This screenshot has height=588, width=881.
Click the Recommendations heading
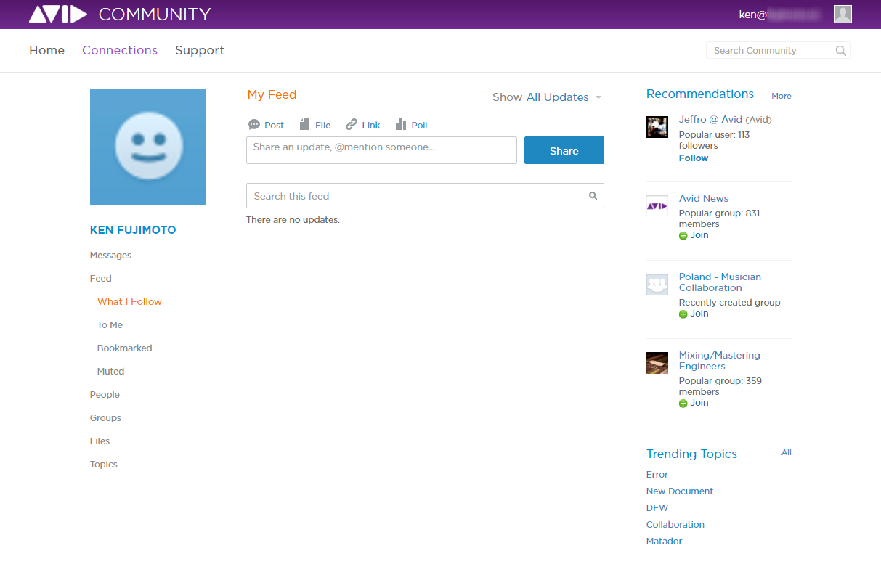[700, 94]
